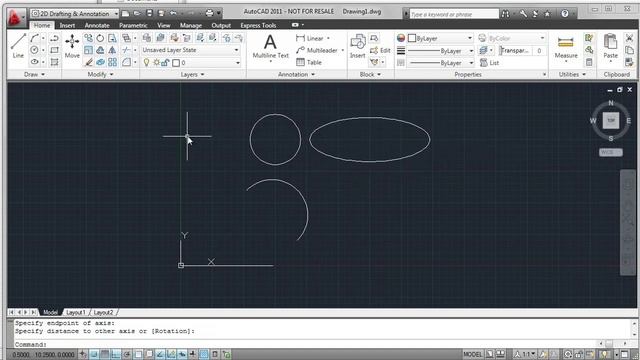640x360 pixels.
Task: Click the binoculars search icon
Action: click(x=505, y=14)
